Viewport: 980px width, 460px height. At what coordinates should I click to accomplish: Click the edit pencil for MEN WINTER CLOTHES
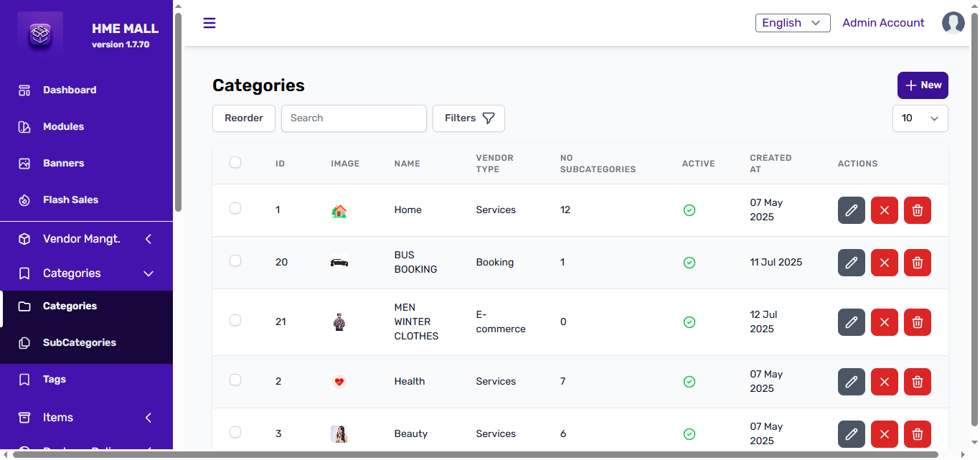[851, 322]
